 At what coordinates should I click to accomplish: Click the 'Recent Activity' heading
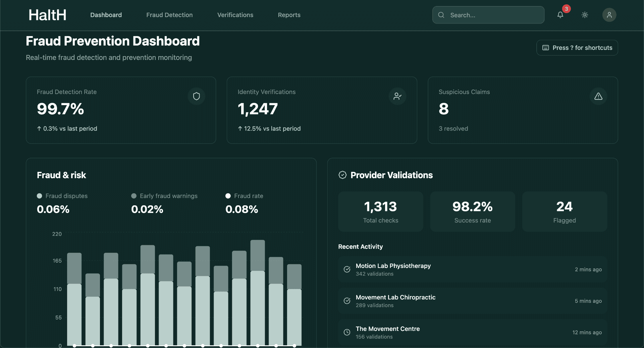360,247
